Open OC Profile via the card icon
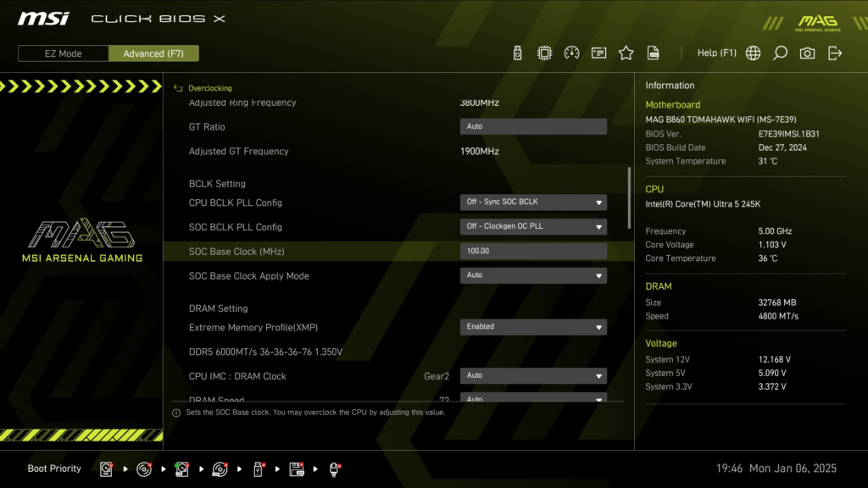868x488 pixels. (599, 52)
